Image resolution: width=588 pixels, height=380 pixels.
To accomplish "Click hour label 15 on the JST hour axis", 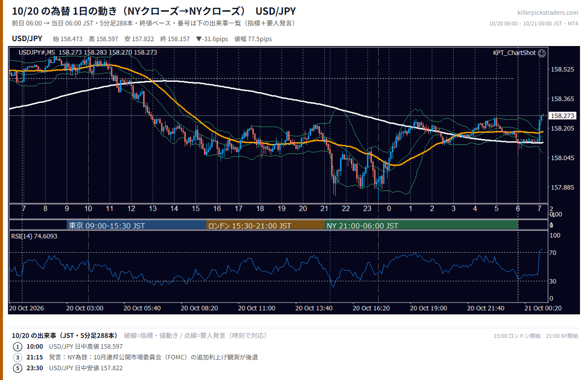I will coord(196,209).
